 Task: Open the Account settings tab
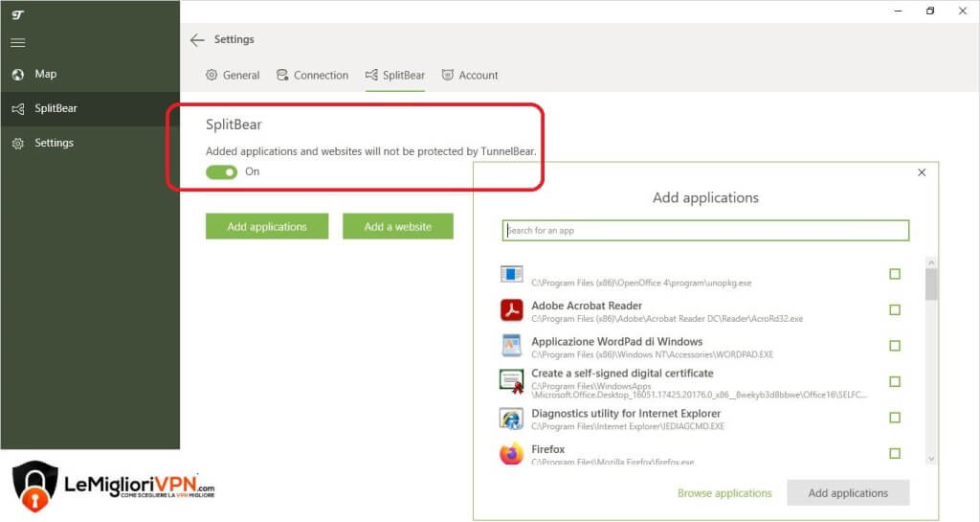click(x=470, y=76)
